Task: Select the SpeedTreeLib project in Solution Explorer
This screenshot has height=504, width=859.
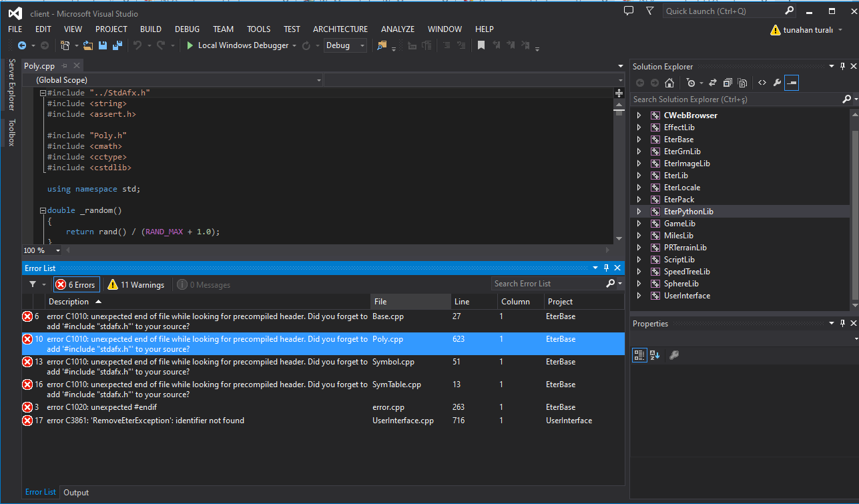Action: coord(687,272)
